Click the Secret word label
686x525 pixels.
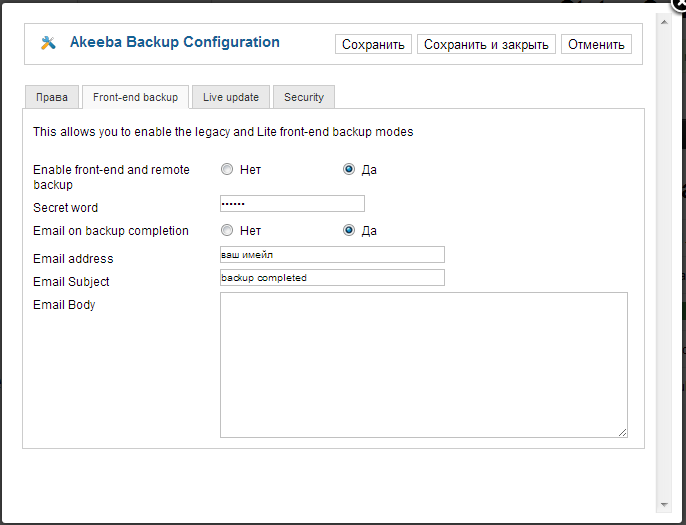66,207
